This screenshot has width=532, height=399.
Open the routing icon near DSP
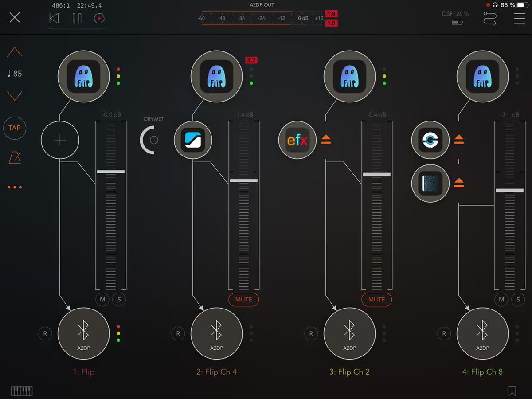(490, 18)
